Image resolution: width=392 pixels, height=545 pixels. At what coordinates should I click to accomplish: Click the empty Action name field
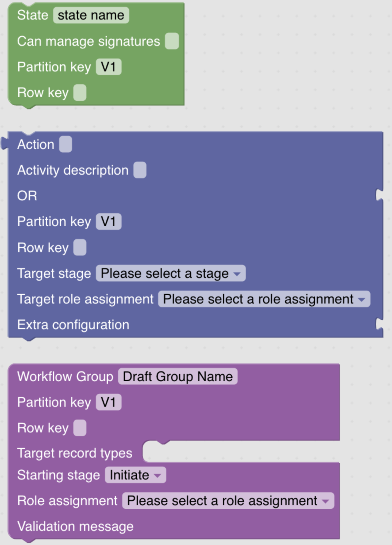pyautogui.click(x=66, y=144)
